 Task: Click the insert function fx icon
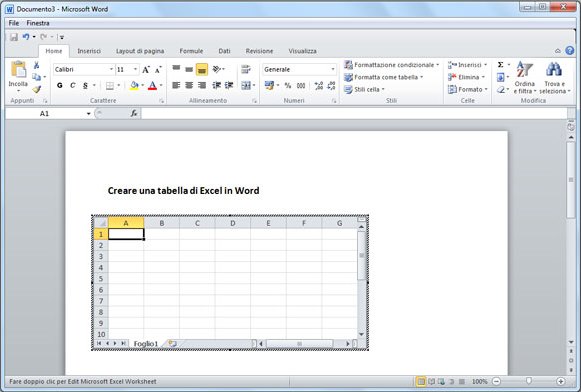134,113
